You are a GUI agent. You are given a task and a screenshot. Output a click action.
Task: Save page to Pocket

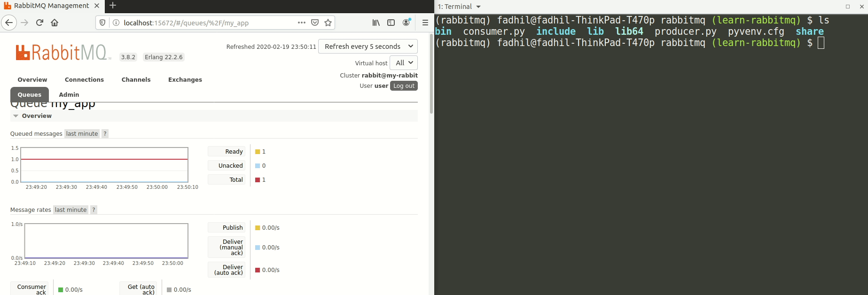click(x=315, y=23)
